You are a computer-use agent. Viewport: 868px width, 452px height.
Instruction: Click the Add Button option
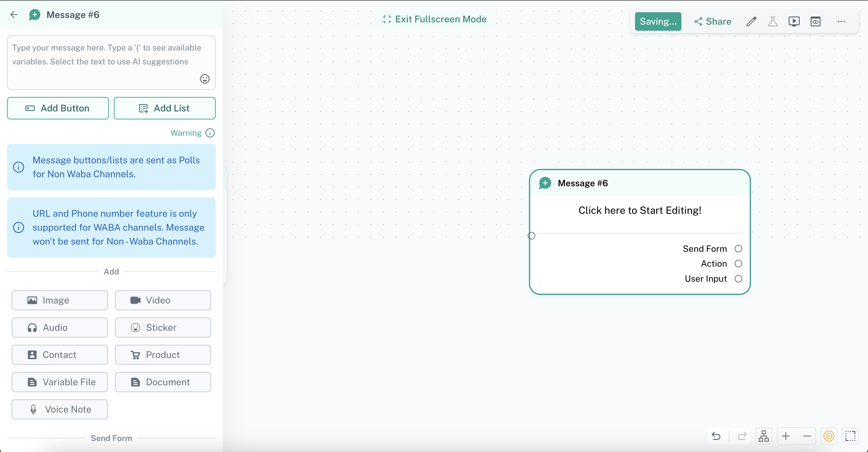coord(58,108)
